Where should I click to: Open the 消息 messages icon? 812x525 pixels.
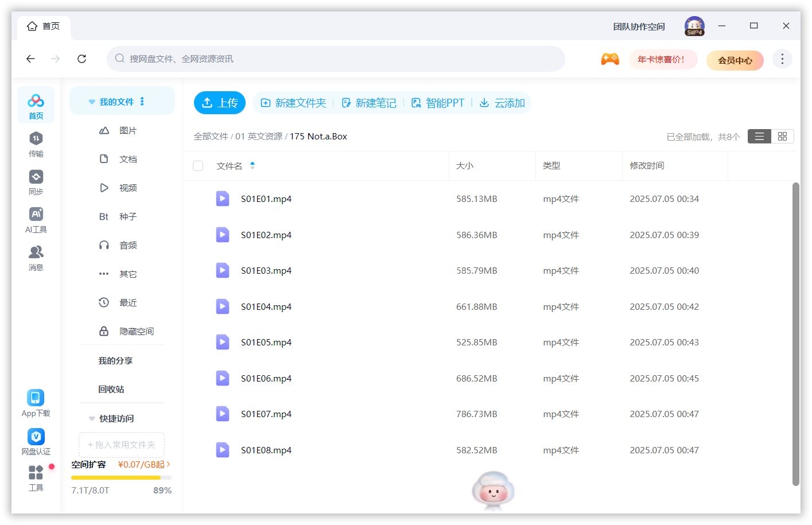(36, 252)
